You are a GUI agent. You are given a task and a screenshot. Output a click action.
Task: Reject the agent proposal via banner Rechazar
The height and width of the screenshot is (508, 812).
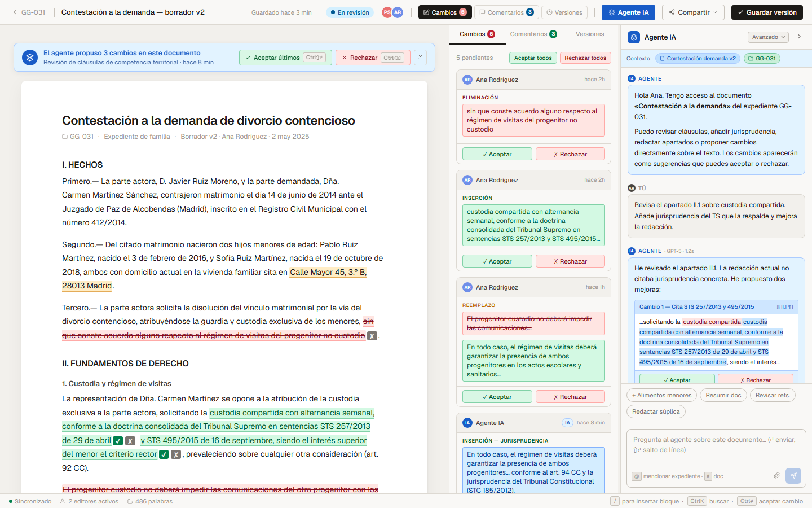coord(373,58)
